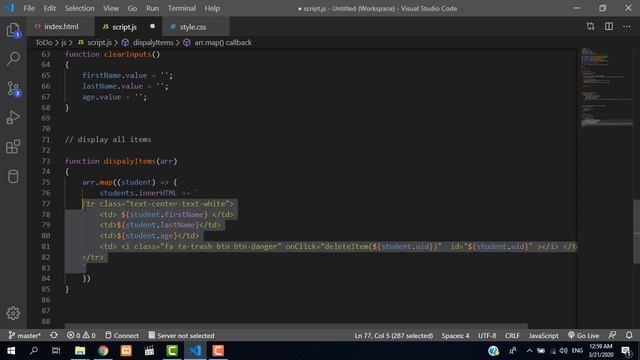Screen dimensions: 640x360
Task: Open the Windows Start menu
Action: [x=11, y=351]
